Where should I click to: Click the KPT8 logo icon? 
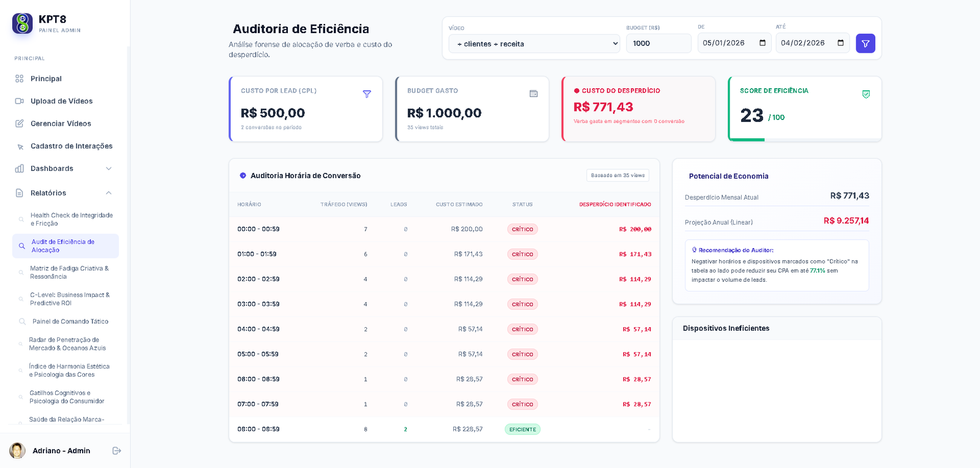[23, 23]
